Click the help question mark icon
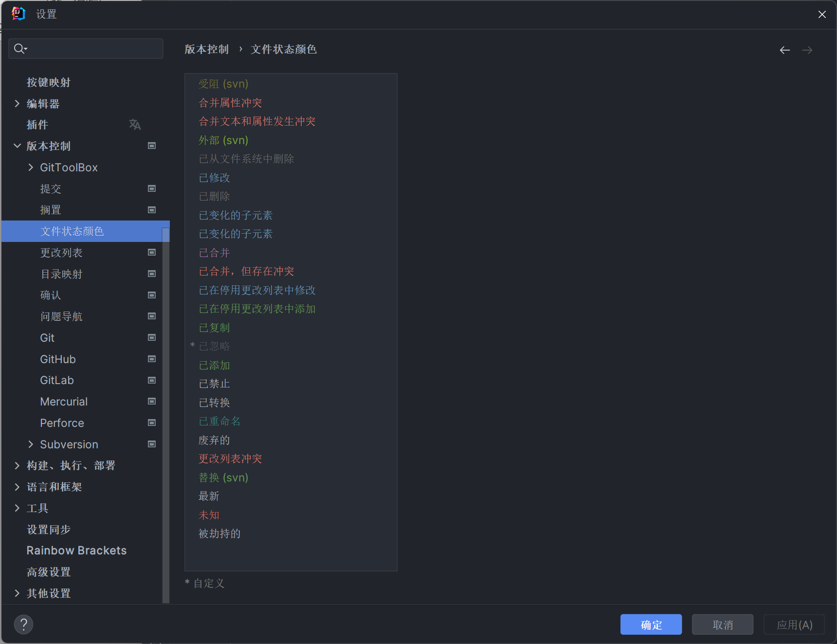The width and height of the screenshot is (837, 644). [23, 624]
